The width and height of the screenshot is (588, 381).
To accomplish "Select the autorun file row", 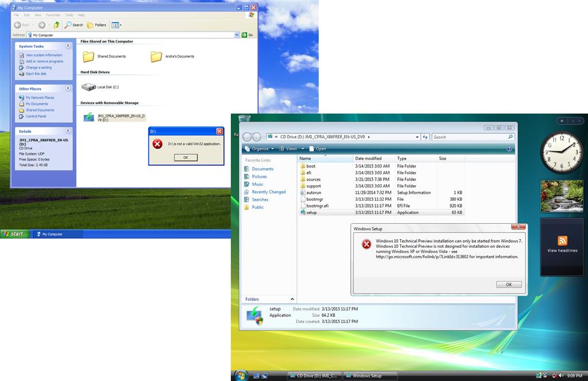I will [x=381, y=193].
